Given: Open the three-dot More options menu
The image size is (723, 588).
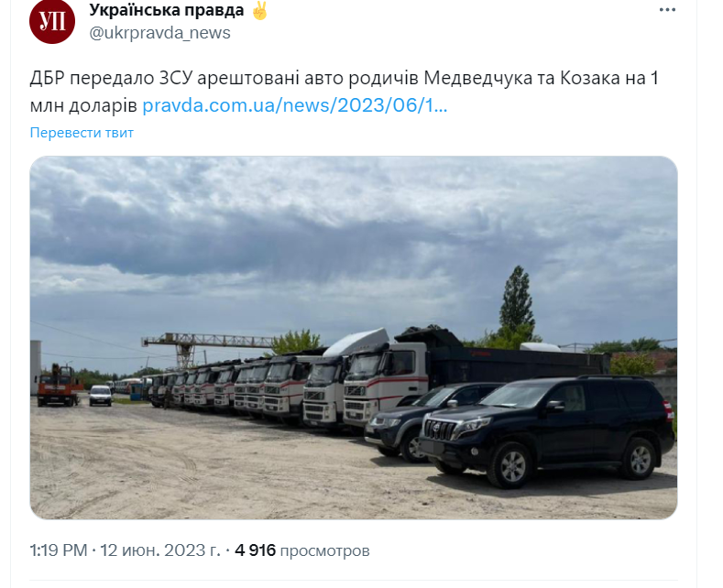Looking at the screenshot, I should [667, 10].
